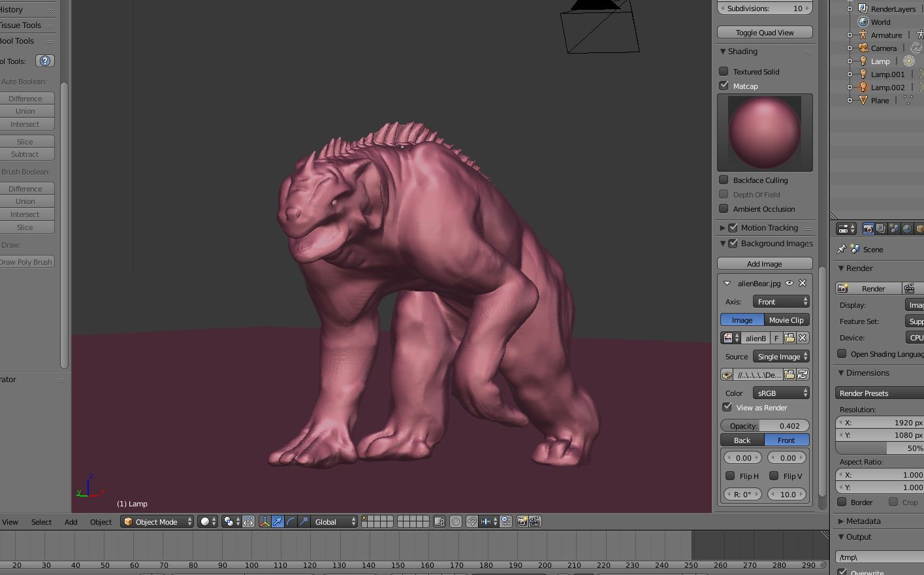This screenshot has width=924, height=575.
Task: Reload the background image with refresh icon
Action: click(803, 374)
